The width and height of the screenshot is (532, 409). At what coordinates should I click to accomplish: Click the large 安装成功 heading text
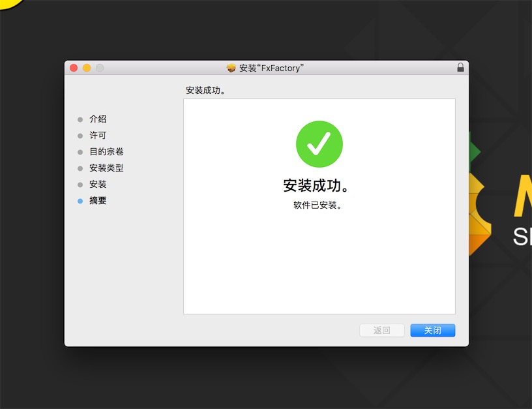pos(316,186)
